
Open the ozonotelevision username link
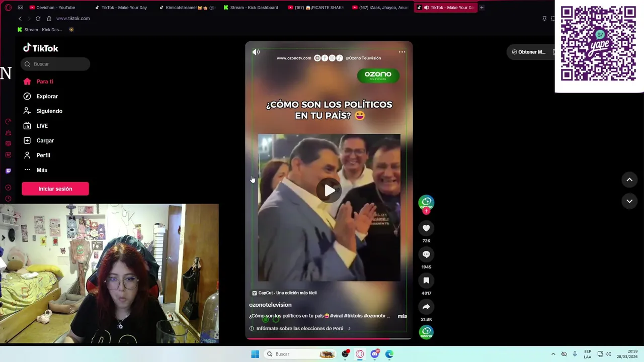(x=270, y=305)
